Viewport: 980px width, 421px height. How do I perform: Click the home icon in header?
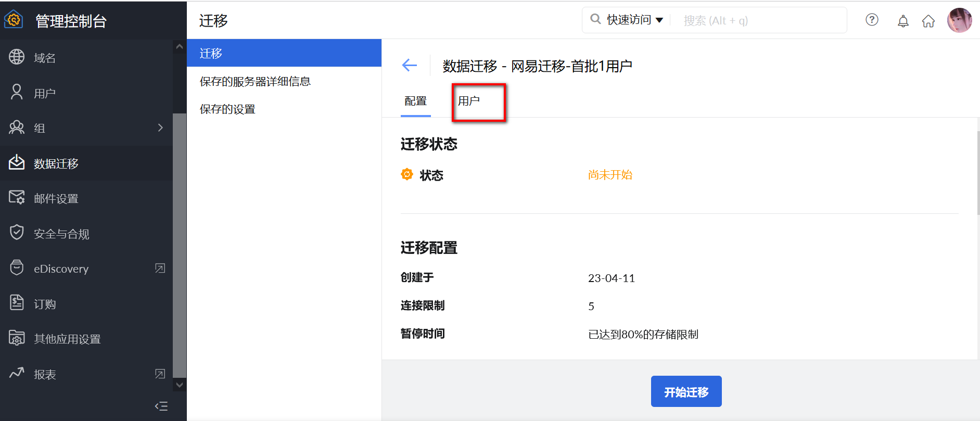click(928, 21)
